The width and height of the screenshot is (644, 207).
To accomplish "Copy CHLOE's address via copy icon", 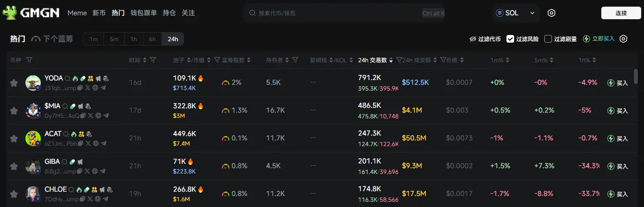I will point(82,199).
